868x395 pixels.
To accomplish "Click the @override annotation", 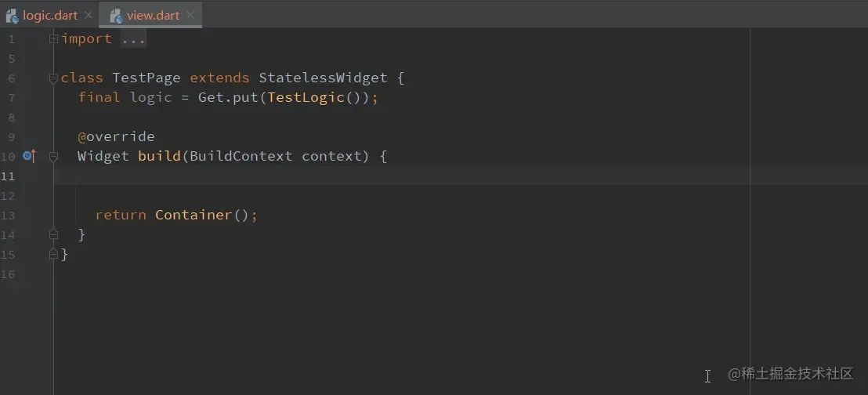I will coord(116,137).
